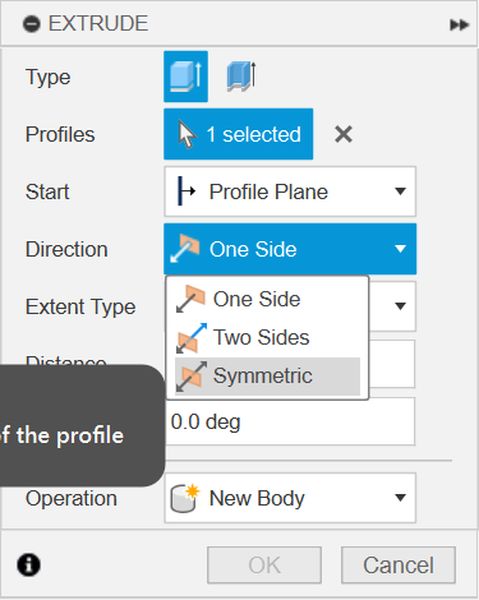Image resolution: width=479 pixels, height=600 pixels.
Task: Collapse the Direction One Side dropdown
Action: (290, 249)
